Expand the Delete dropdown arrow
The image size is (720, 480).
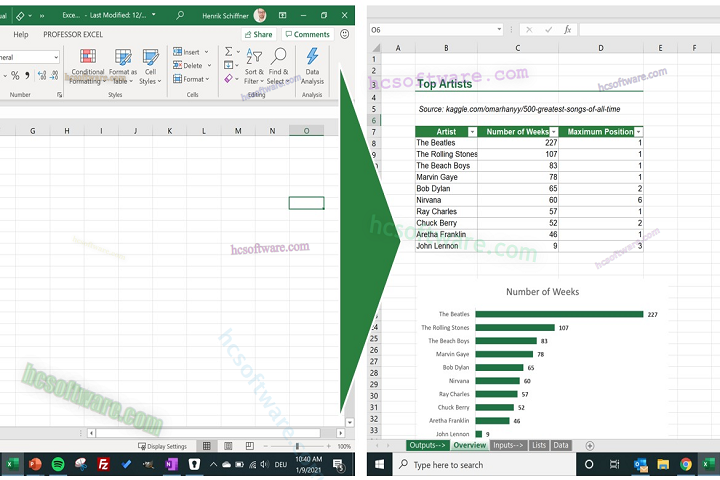point(209,65)
